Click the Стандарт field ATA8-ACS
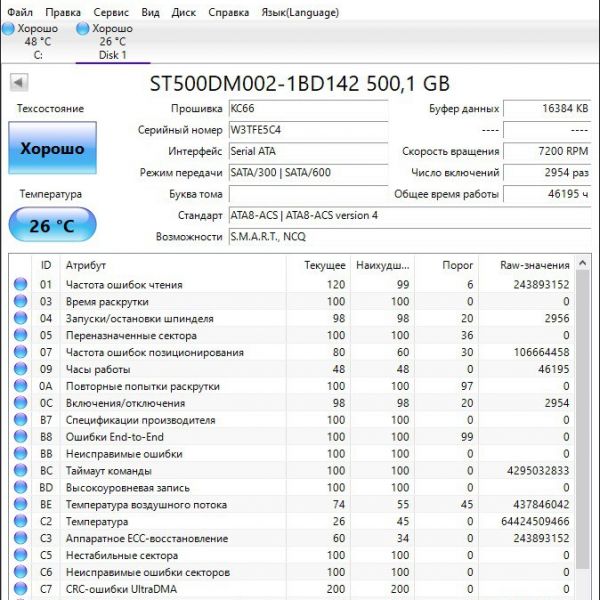This screenshot has width=600, height=600. click(410, 215)
